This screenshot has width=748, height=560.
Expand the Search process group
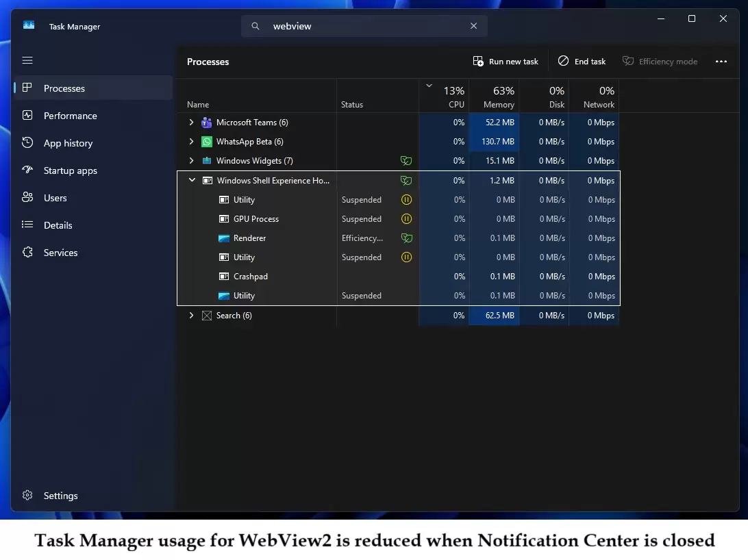click(x=192, y=316)
